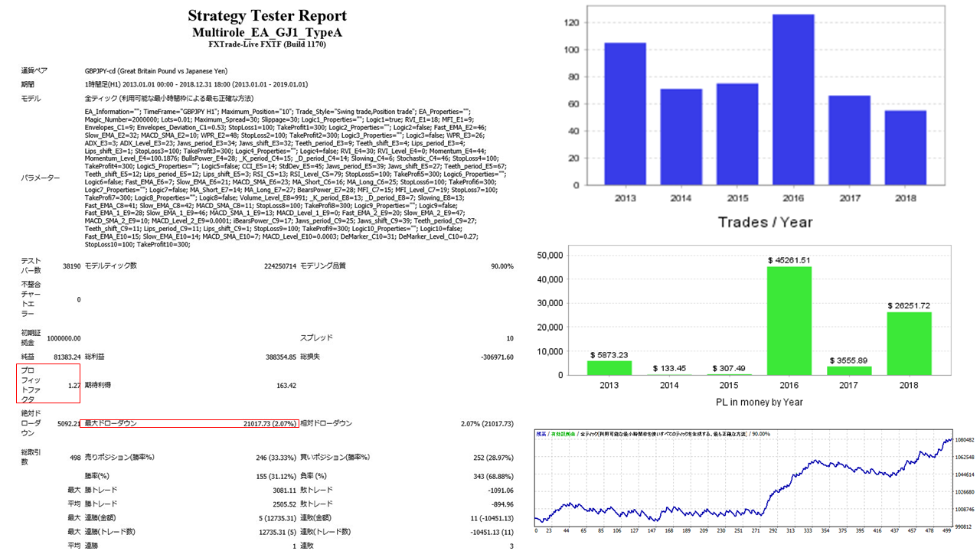Select the 相対ドローダウン label
Image resolution: width=980 pixels, height=551 pixels.
coord(326,423)
